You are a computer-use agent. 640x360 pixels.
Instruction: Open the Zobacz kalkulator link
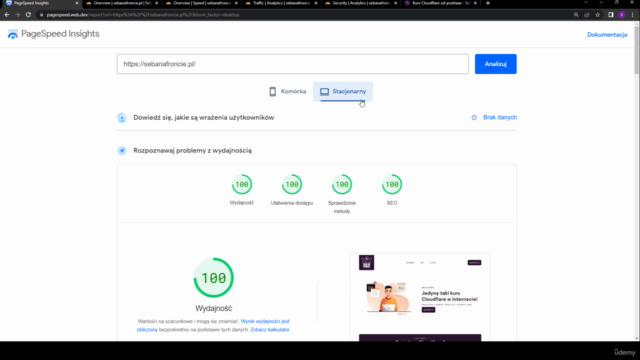269,329
